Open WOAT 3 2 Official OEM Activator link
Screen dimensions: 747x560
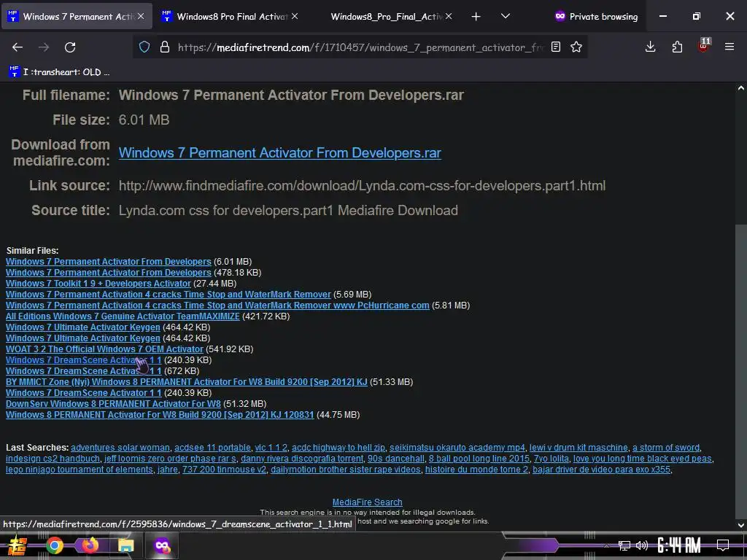pos(104,349)
